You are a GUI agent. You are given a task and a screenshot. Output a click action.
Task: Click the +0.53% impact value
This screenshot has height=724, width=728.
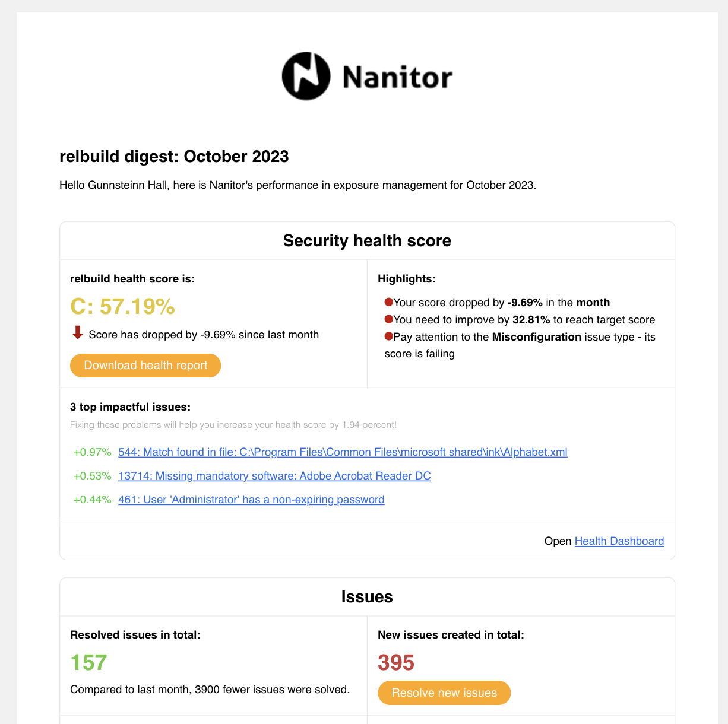click(92, 476)
